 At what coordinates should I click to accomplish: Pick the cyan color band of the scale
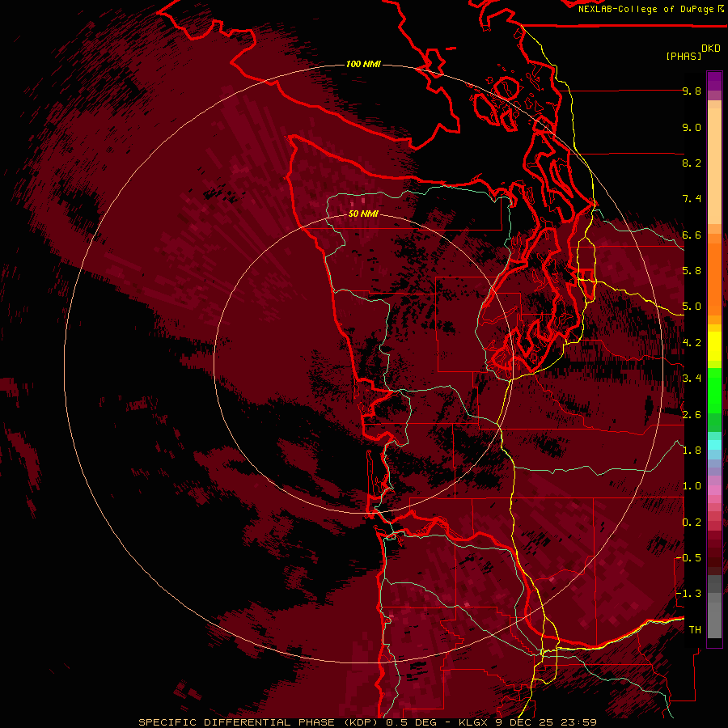pyautogui.click(x=714, y=445)
